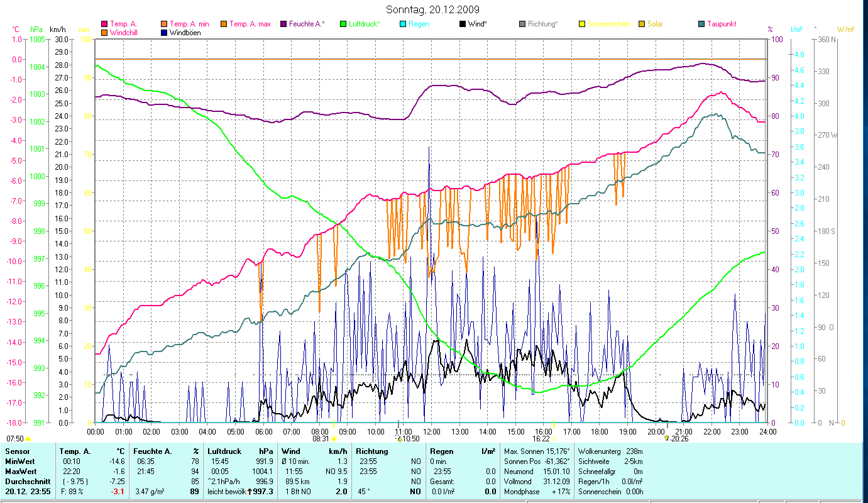The height and width of the screenshot is (503, 868).
Task: Click the Windböen legend label
Action: click(185, 33)
